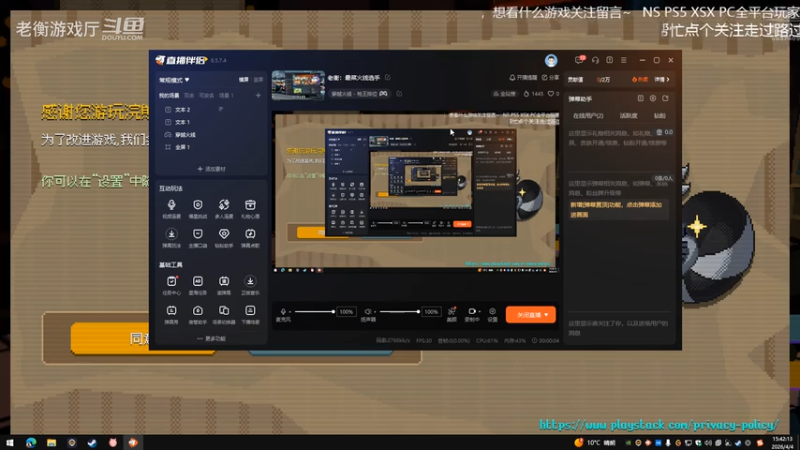The image size is (800, 450).
Task: Switch to online users tab
Action: [x=588, y=116]
